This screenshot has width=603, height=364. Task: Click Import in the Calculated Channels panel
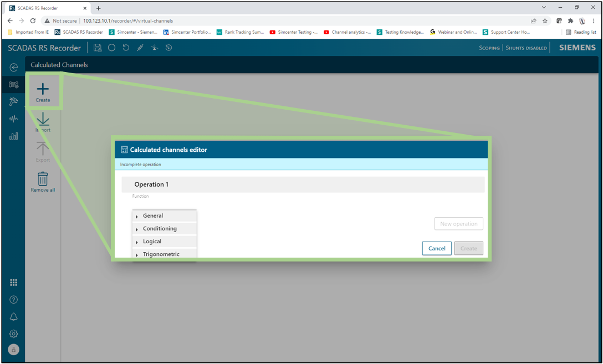click(43, 122)
